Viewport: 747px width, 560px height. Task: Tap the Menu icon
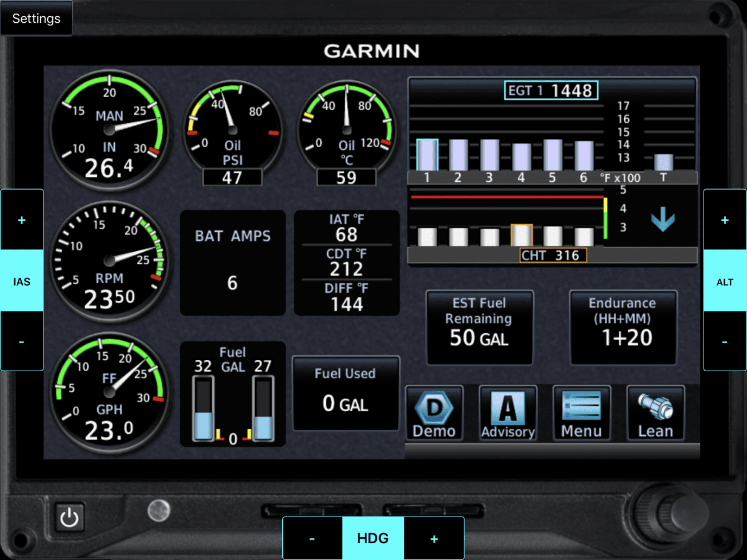pyautogui.click(x=581, y=413)
